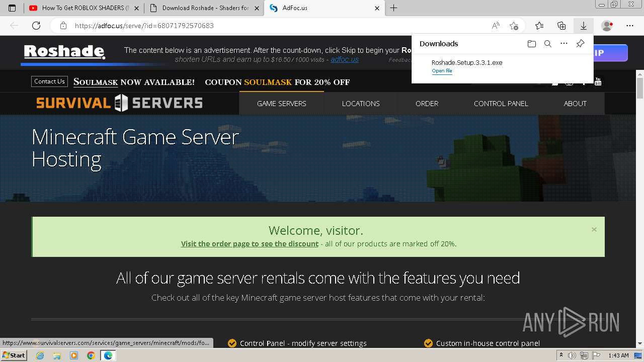Image resolution: width=644 pixels, height=362 pixels.
Task: Refresh the current page
Action: (x=36, y=26)
